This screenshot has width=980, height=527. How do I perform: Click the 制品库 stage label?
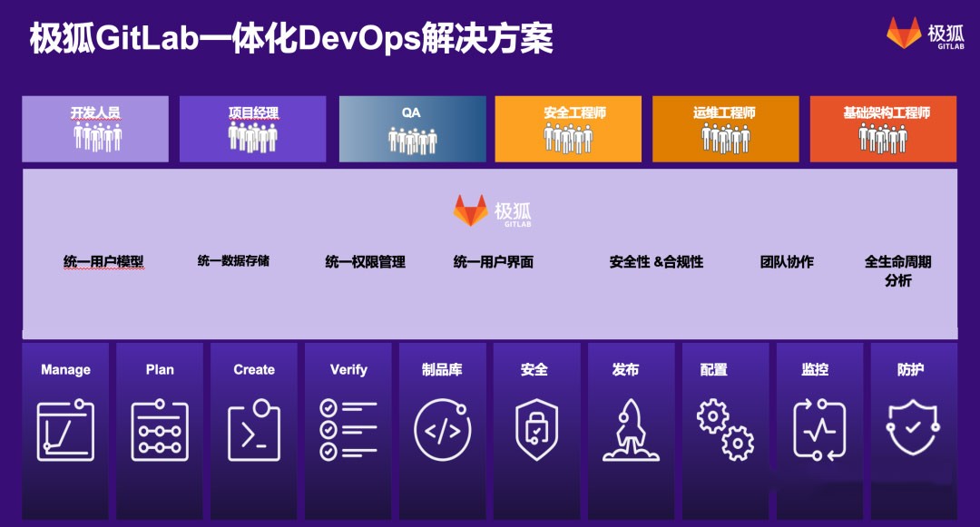point(442,370)
